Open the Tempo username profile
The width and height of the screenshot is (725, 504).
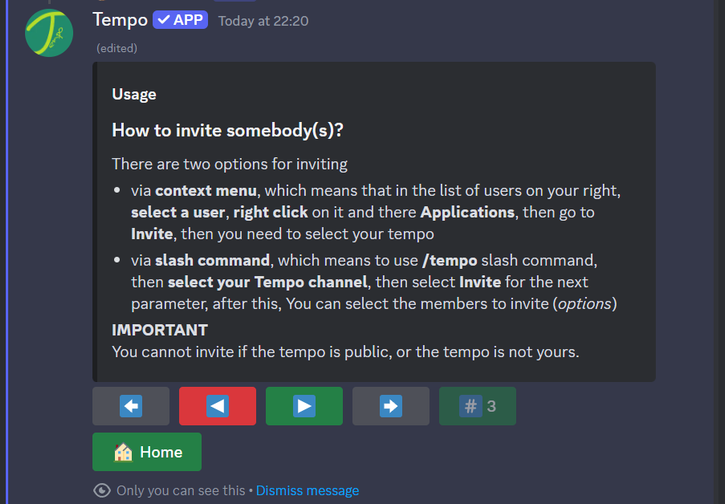[119, 20]
